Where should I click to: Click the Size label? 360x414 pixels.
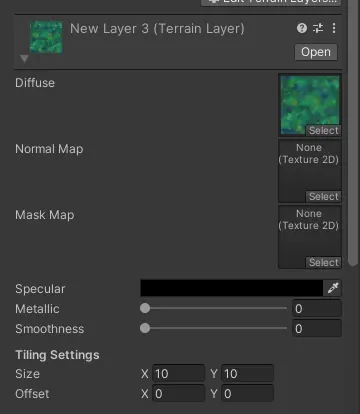(27, 374)
